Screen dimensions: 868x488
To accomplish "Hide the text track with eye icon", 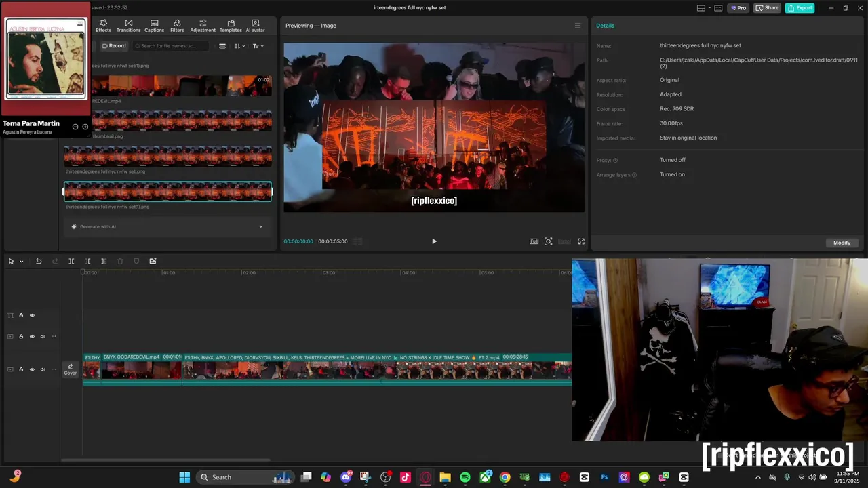I will coord(32,315).
